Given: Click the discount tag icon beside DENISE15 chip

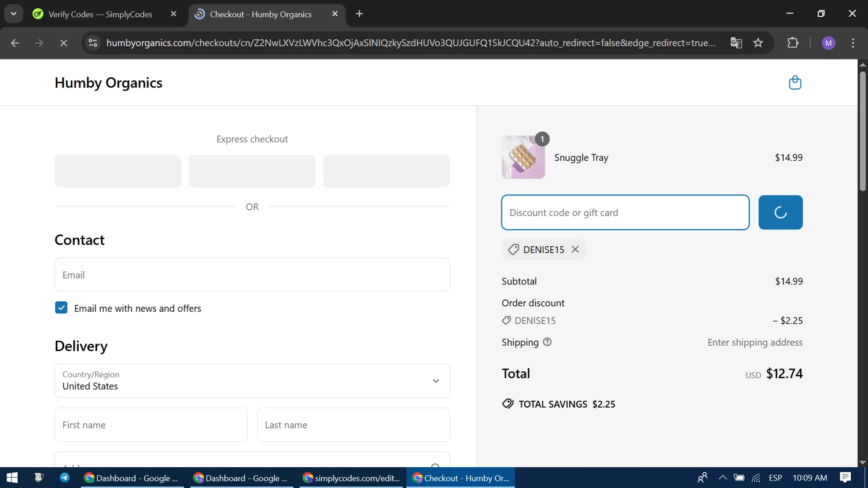Looking at the screenshot, I should [513, 249].
